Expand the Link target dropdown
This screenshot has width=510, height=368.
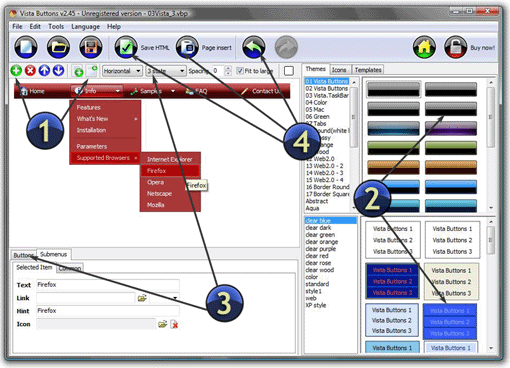click(x=164, y=298)
